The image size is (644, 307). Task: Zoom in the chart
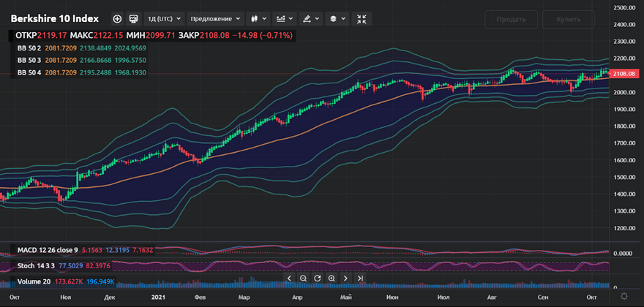332,278
